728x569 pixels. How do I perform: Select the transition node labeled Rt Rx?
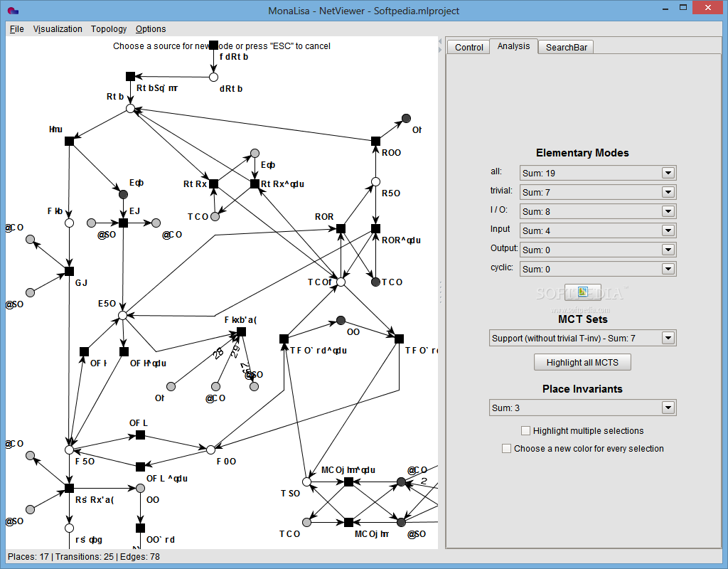213,184
